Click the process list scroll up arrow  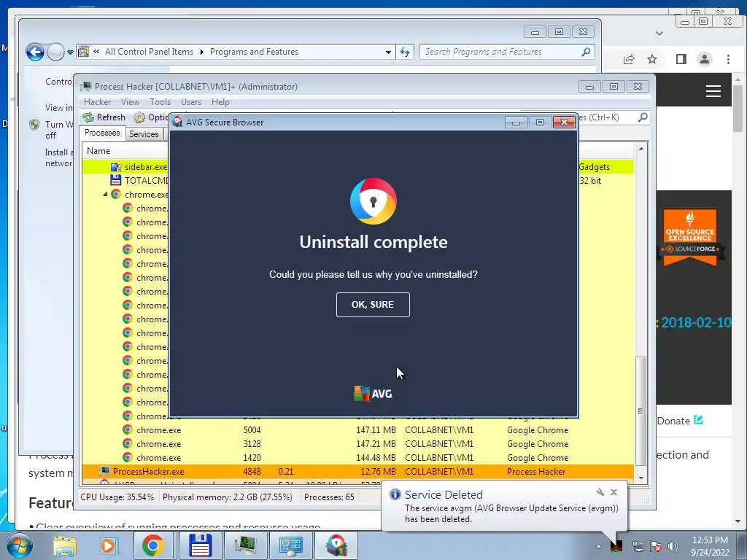click(641, 149)
